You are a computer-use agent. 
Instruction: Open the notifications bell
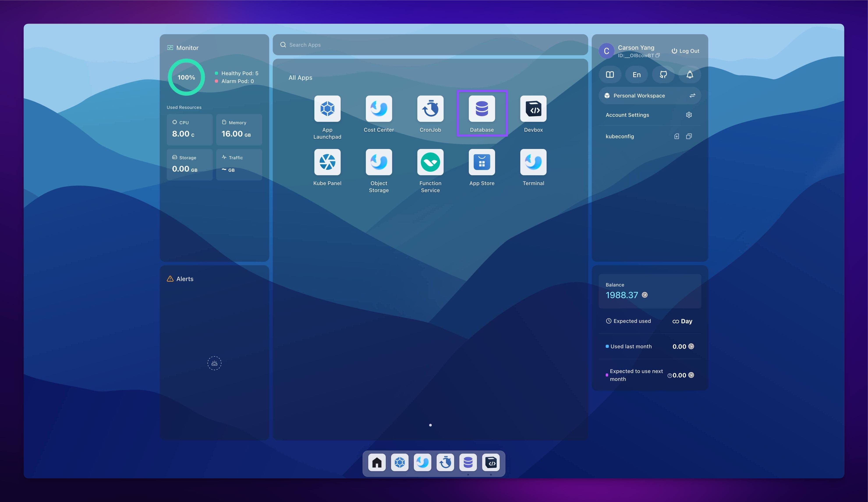[x=690, y=74]
